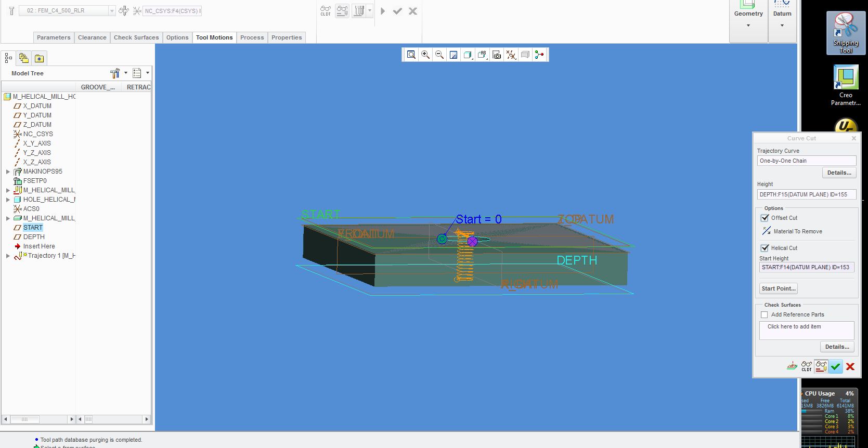Click the resume play arrow in ribbon
Viewport: 868px width, 448px height.
coord(383,10)
